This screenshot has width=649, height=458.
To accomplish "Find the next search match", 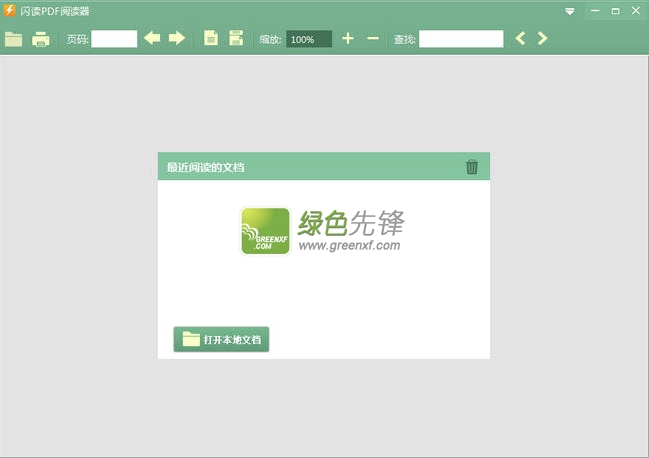I will point(542,38).
